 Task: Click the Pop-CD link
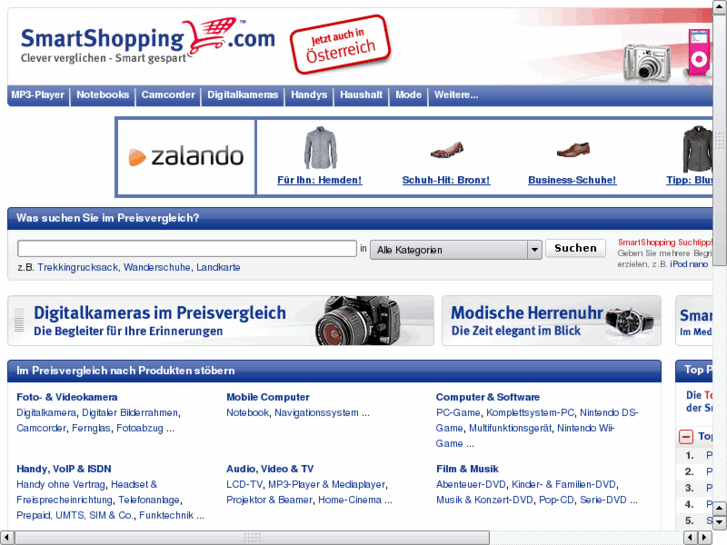(556, 500)
